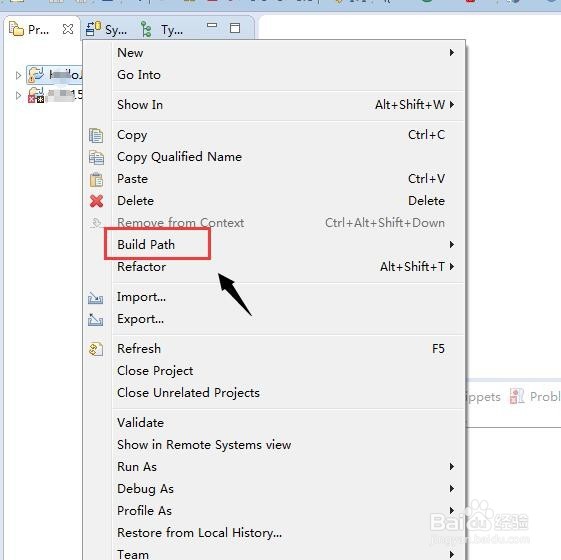
Task: Choose Show in Remote Systems view
Action: 274,445
